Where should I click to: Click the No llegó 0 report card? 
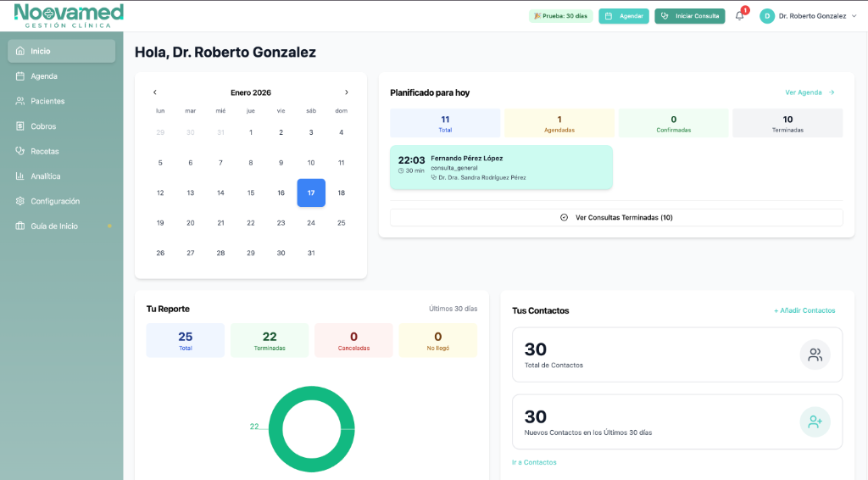pyautogui.click(x=438, y=340)
